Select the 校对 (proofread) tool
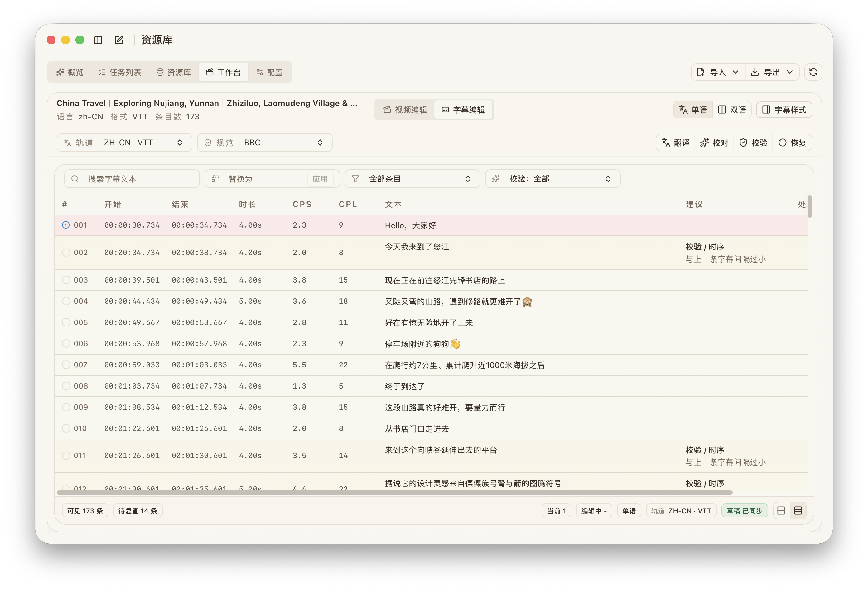Image resolution: width=868 pixels, height=590 pixels. click(715, 143)
